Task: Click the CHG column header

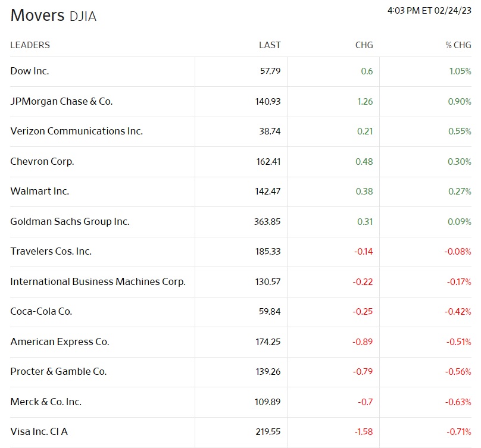Action: coord(364,45)
